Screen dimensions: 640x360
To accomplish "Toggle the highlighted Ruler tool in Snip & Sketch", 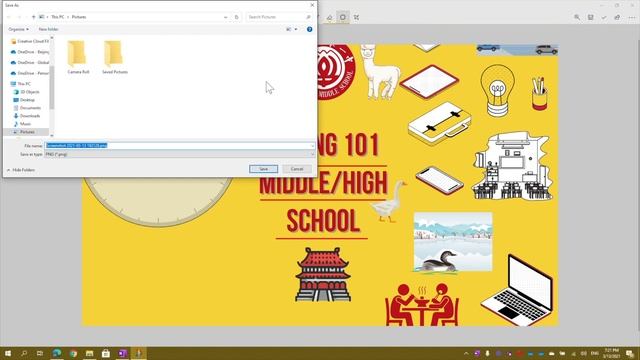I will [x=343, y=17].
